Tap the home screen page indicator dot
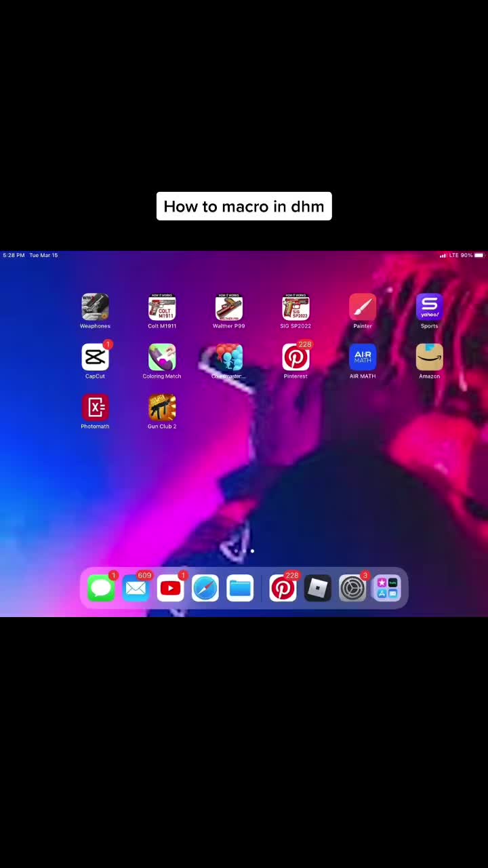Screen dimensions: 488x868 [252, 551]
